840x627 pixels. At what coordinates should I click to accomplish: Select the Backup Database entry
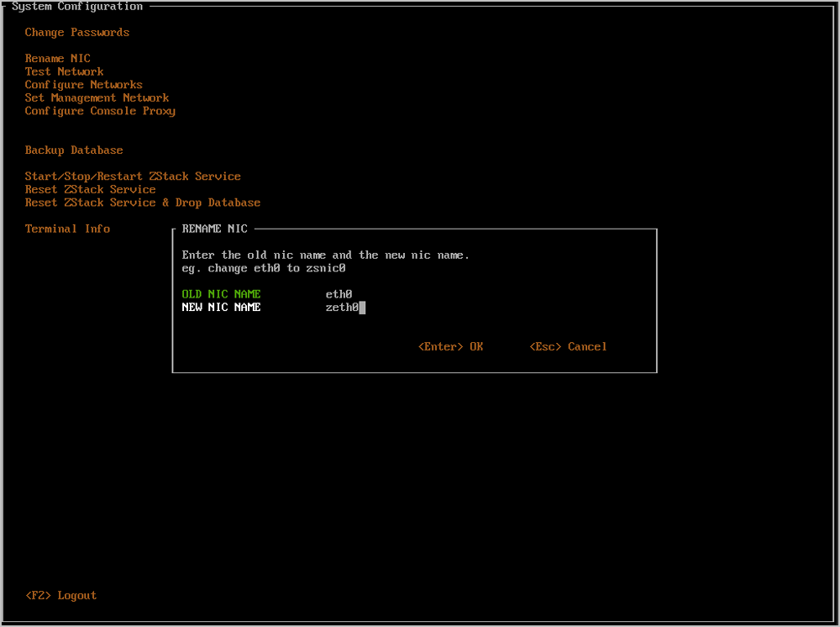(74, 150)
